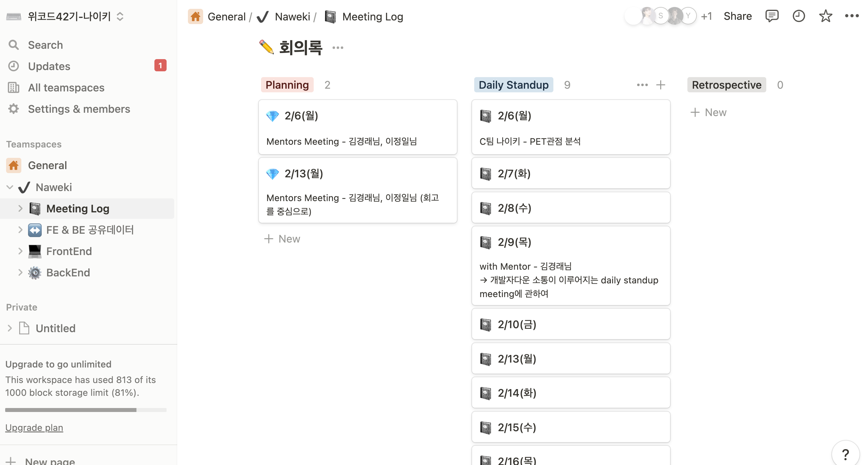Open workspace switcher 위코드42기-나이키

[x=69, y=16]
